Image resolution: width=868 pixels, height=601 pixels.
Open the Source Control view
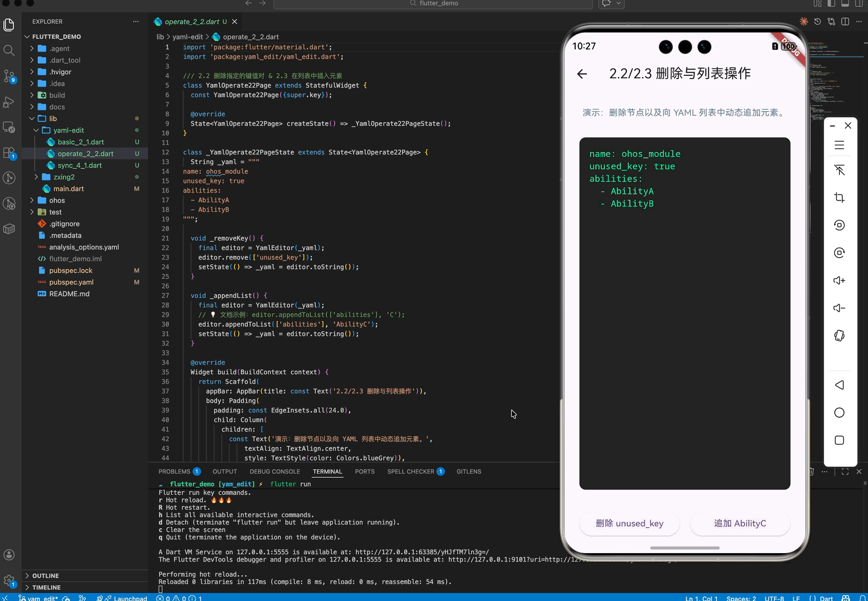point(9,76)
